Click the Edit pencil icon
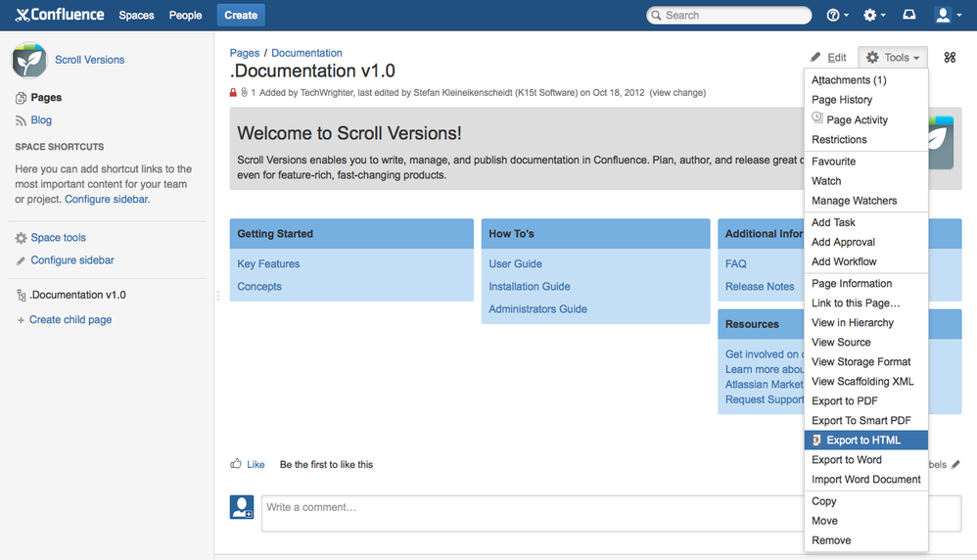977x560 pixels. tap(815, 58)
